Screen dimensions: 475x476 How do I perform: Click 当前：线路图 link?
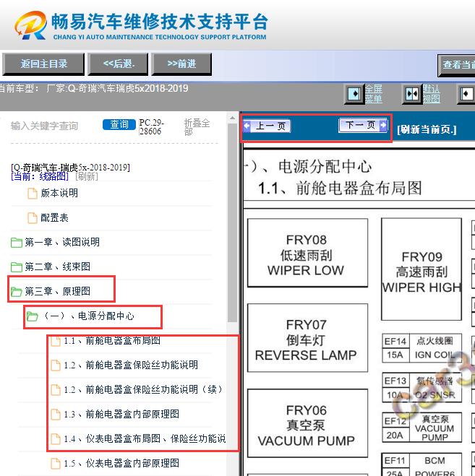coord(40,176)
